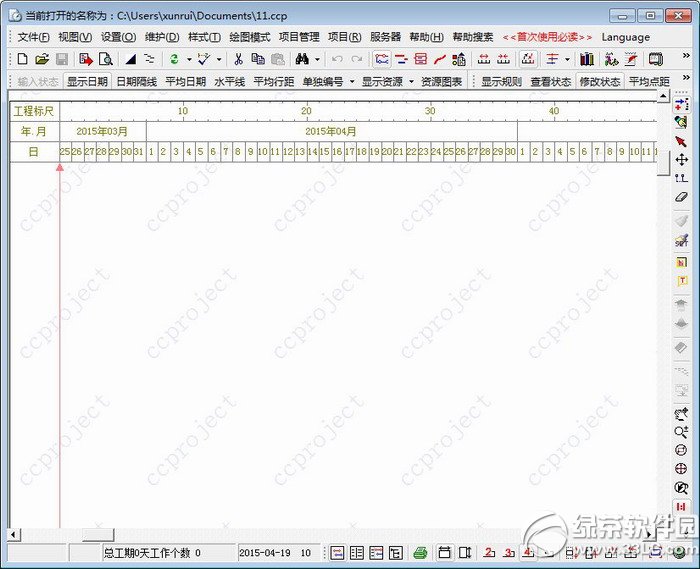Click the add-node icon atop right toolbar
Viewport: 700px width, 569px height.
(x=681, y=104)
